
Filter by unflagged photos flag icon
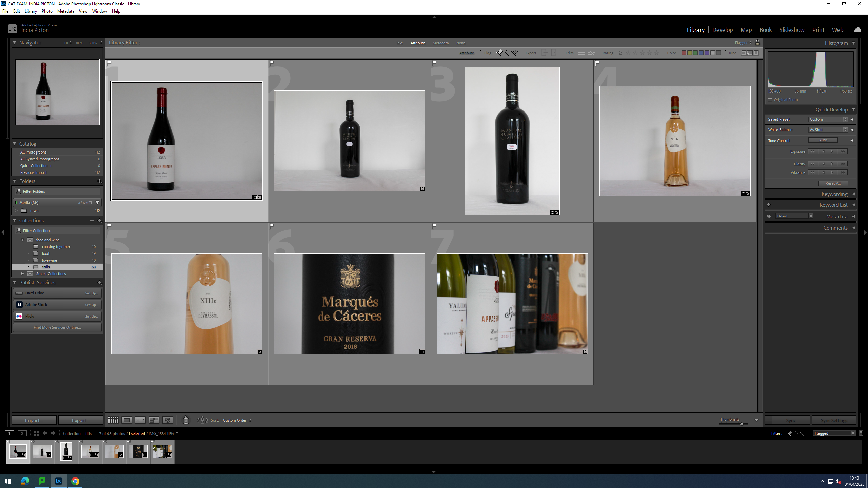[x=507, y=53]
